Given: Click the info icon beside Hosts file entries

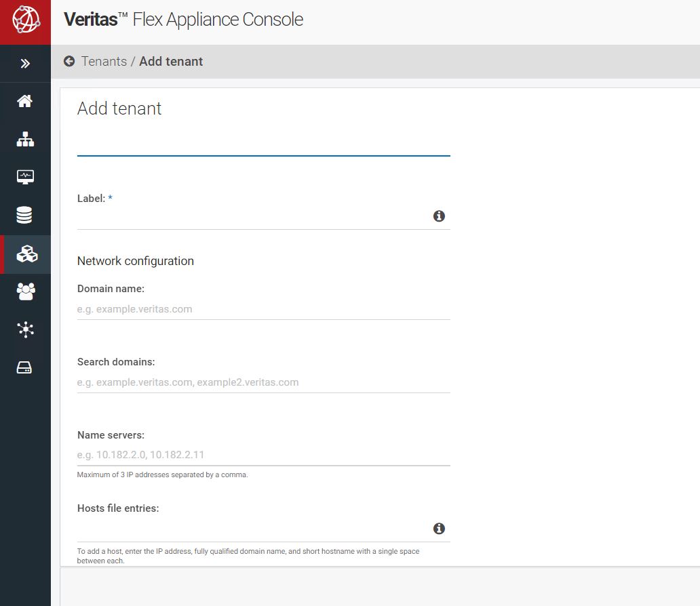Looking at the screenshot, I should click(439, 528).
